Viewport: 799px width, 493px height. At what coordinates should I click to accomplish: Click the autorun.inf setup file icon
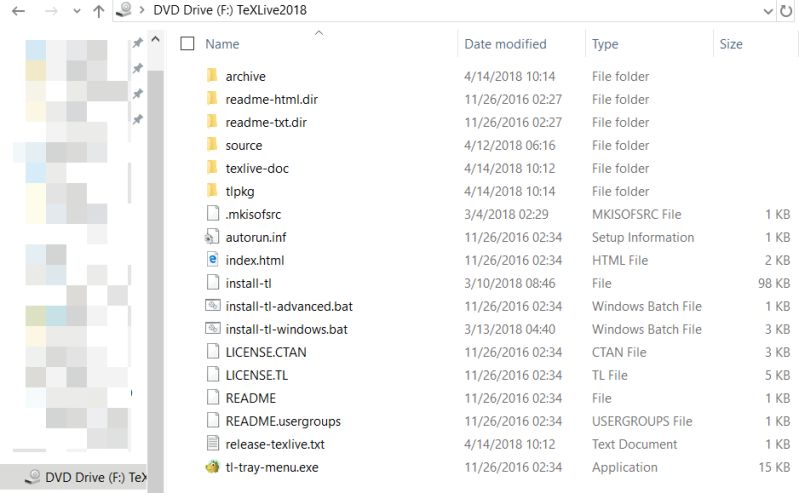[x=212, y=237]
